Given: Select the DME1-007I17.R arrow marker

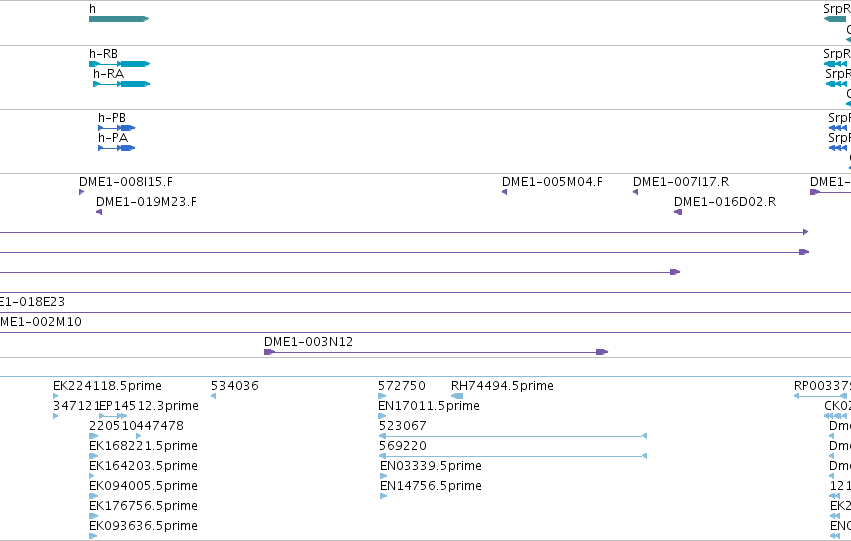Looking at the screenshot, I should click(x=636, y=192).
